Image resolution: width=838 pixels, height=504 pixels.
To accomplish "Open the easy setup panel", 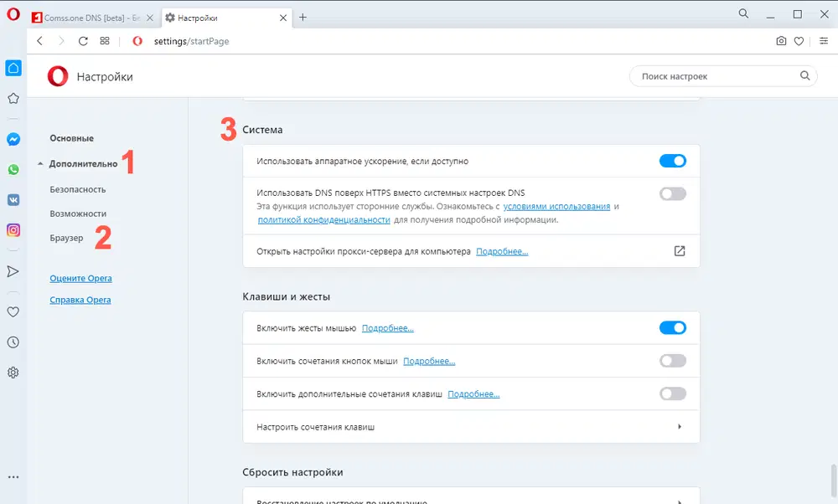I will pos(824,40).
